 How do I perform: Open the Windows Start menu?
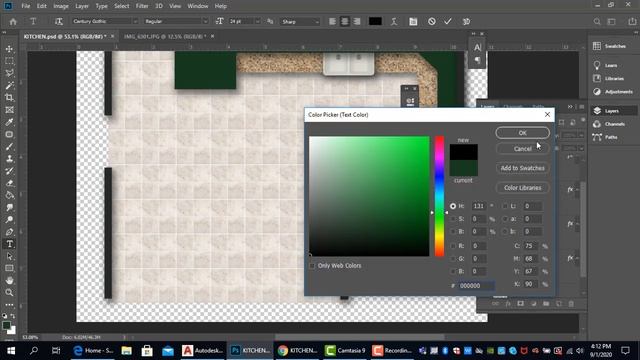(x=11, y=351)
